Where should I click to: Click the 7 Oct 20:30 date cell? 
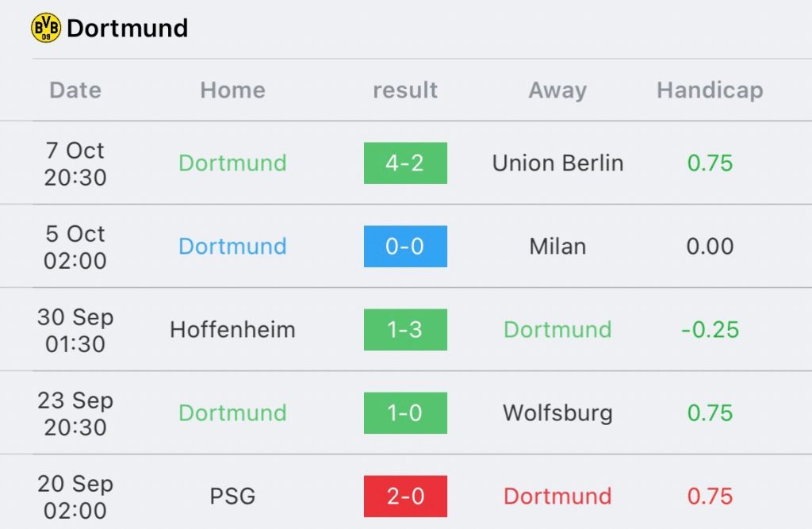75,163
